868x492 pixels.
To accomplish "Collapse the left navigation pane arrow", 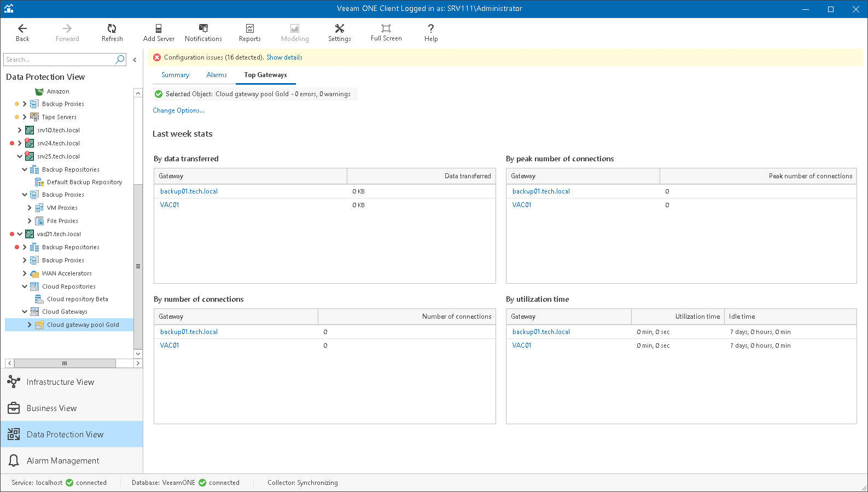I will click(135, 60).
